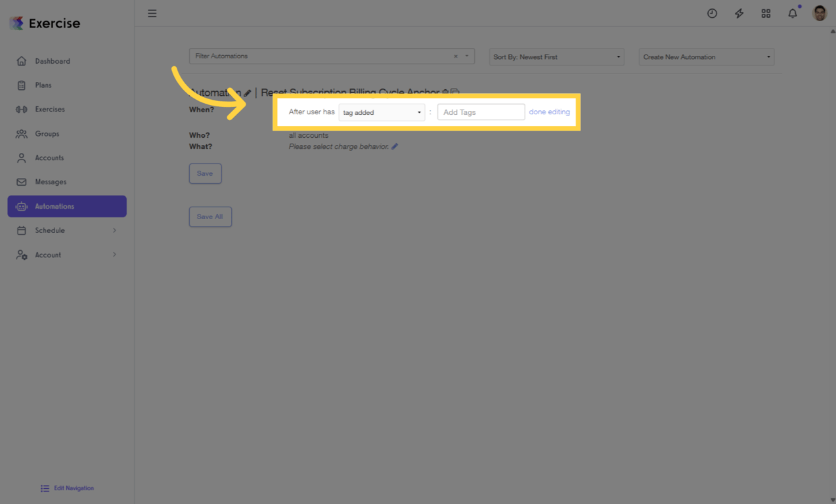The width and height of the screenshot is (836, 504).
Task: Open the notifications bell
Action: [793, 13]
